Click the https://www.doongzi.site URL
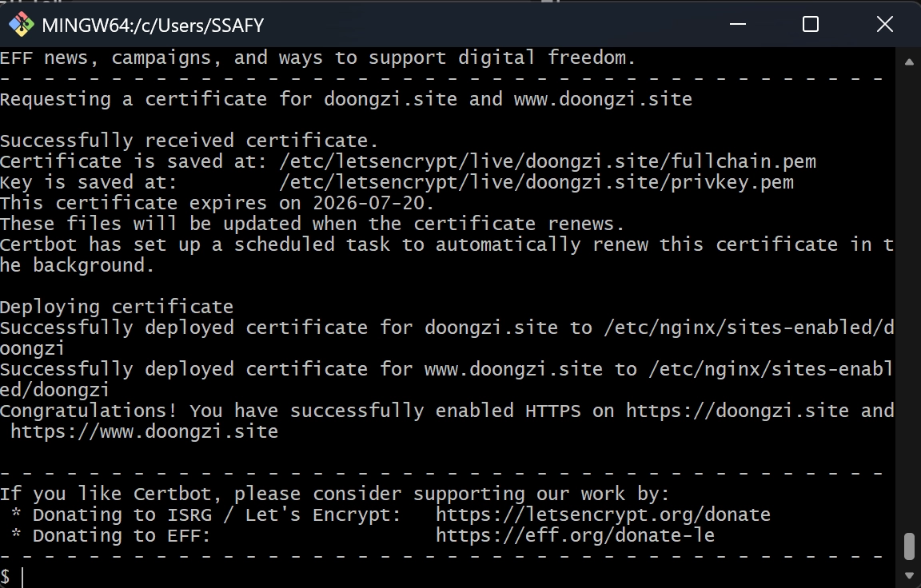 [x=144, y=432]
